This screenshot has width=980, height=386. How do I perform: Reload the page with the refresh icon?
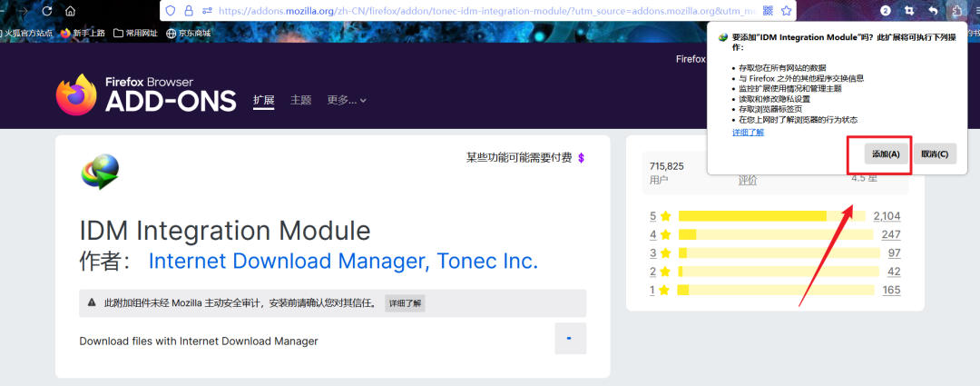coord(47,11)
